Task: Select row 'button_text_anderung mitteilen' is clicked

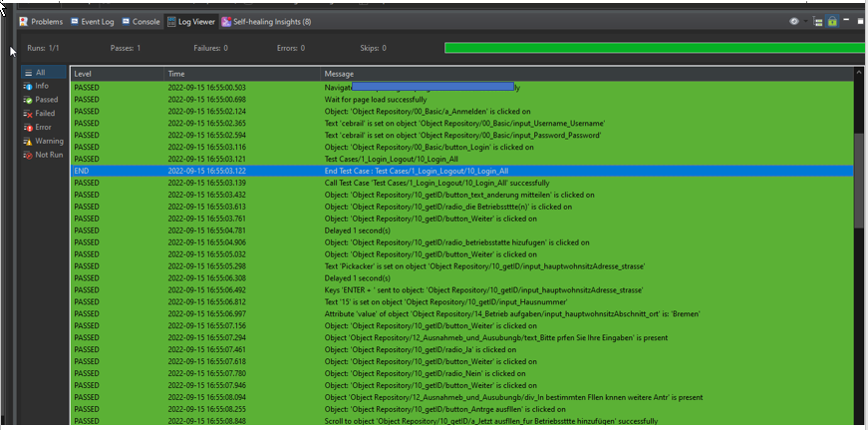Action: (x=462, y=196)
